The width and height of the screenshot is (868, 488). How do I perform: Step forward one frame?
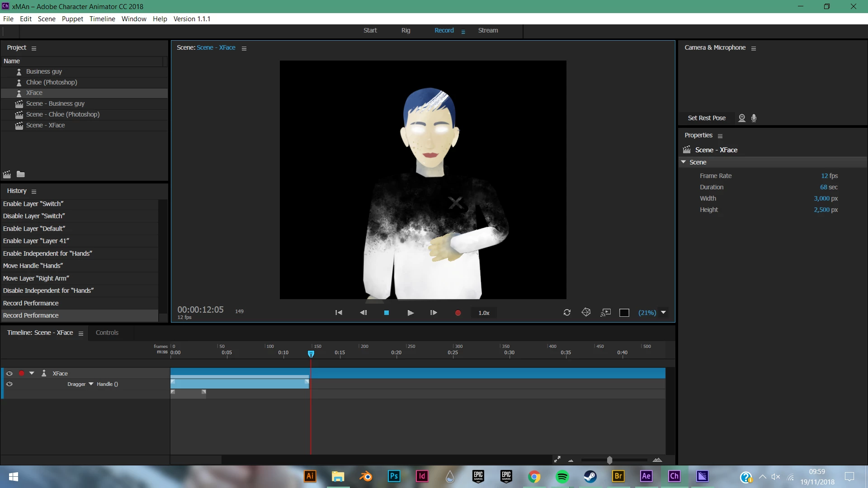pyautogui.click(x=434, y=313)
